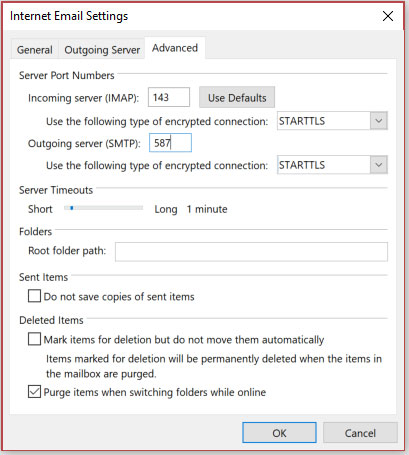
Task: Click the Server Timeouts slider thumb
Action: (x=72, y=208)
